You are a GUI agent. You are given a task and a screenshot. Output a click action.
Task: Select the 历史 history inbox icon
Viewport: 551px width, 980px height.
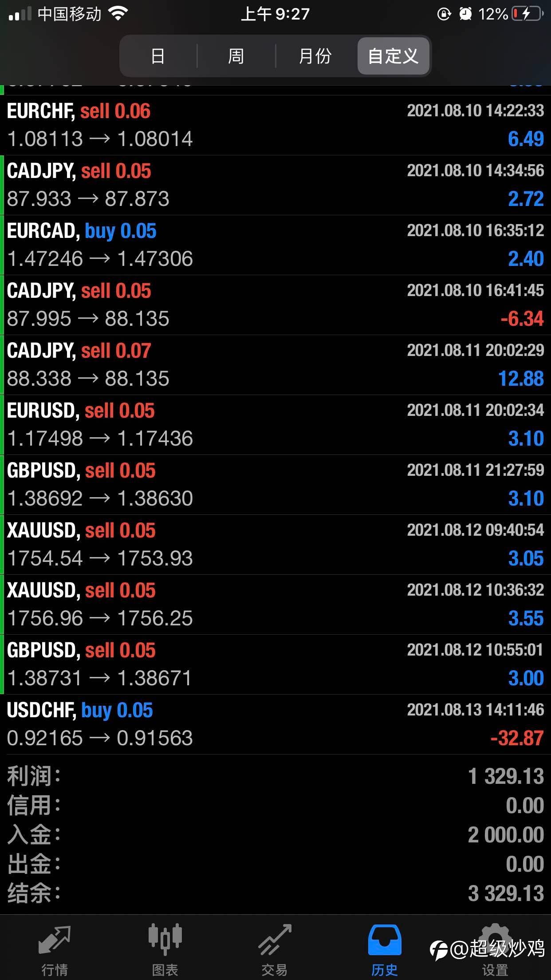click(384, 940)
